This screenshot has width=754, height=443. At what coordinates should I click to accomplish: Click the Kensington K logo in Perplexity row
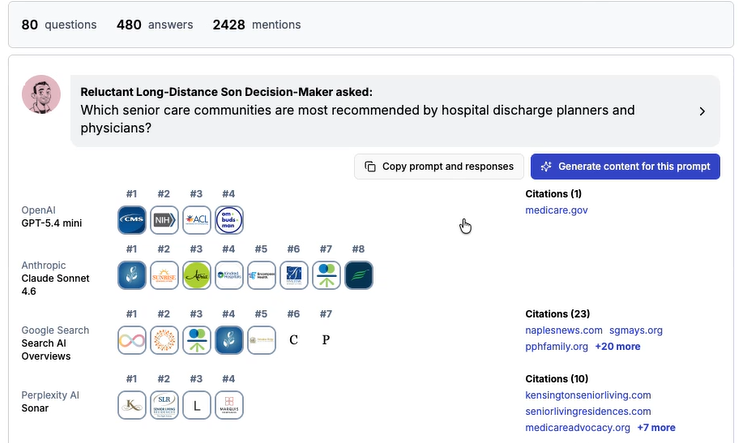pyautogui.click(x=132, y=405)
